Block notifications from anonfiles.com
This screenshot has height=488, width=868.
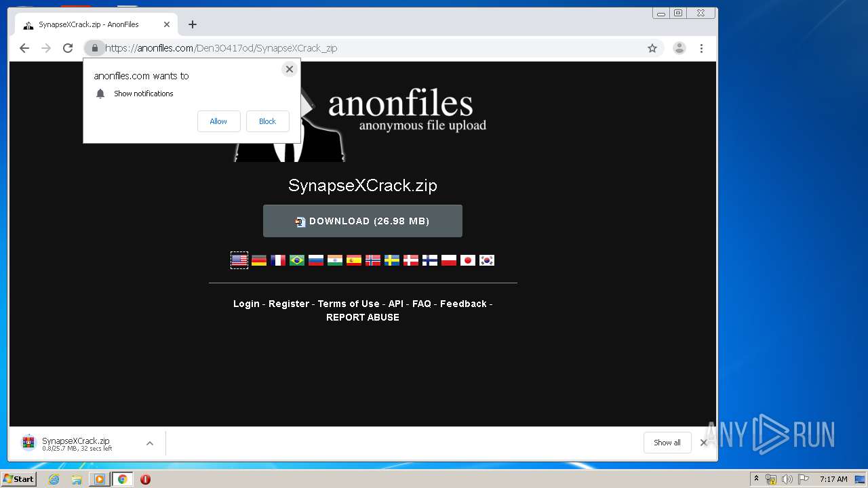tap(267, 121)
